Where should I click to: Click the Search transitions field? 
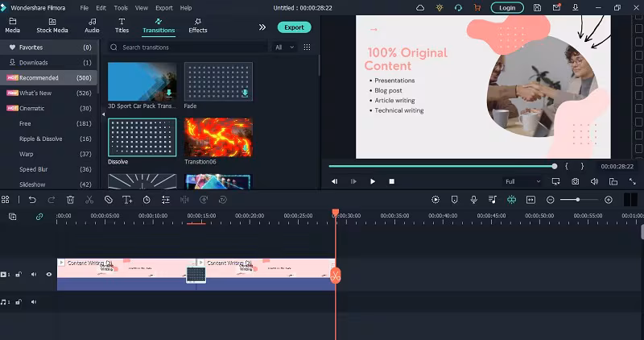pyautogui.click(x=187, y=48)
